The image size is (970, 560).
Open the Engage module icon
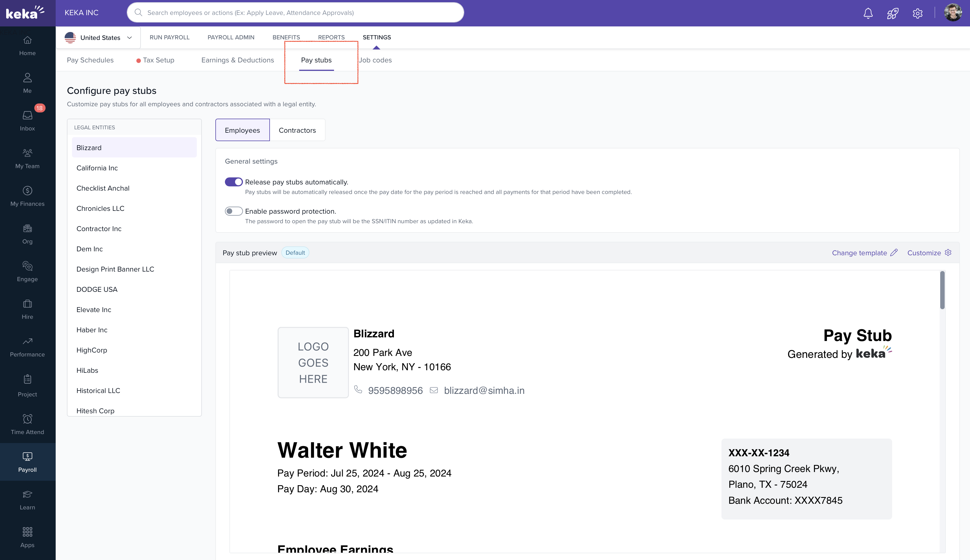[27, 271]
